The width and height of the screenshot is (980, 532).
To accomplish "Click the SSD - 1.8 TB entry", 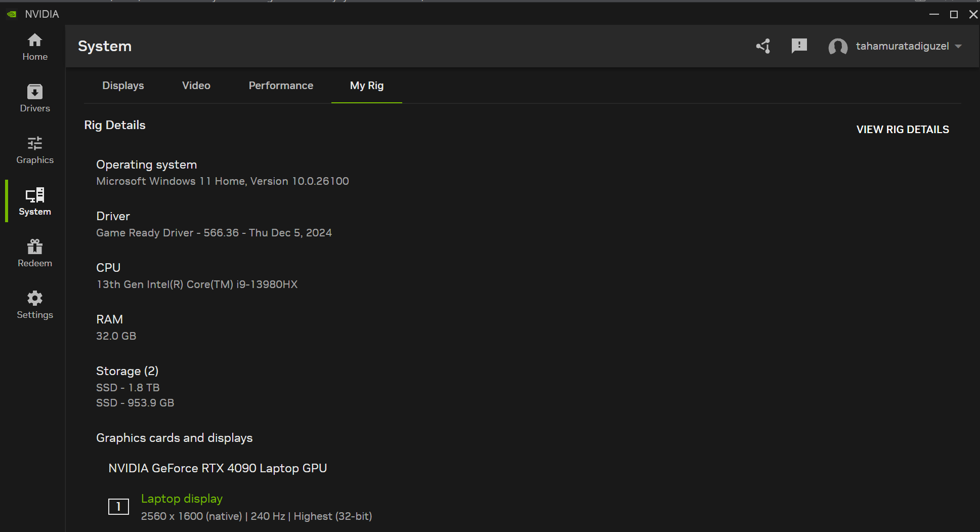I will pos(128,388).
